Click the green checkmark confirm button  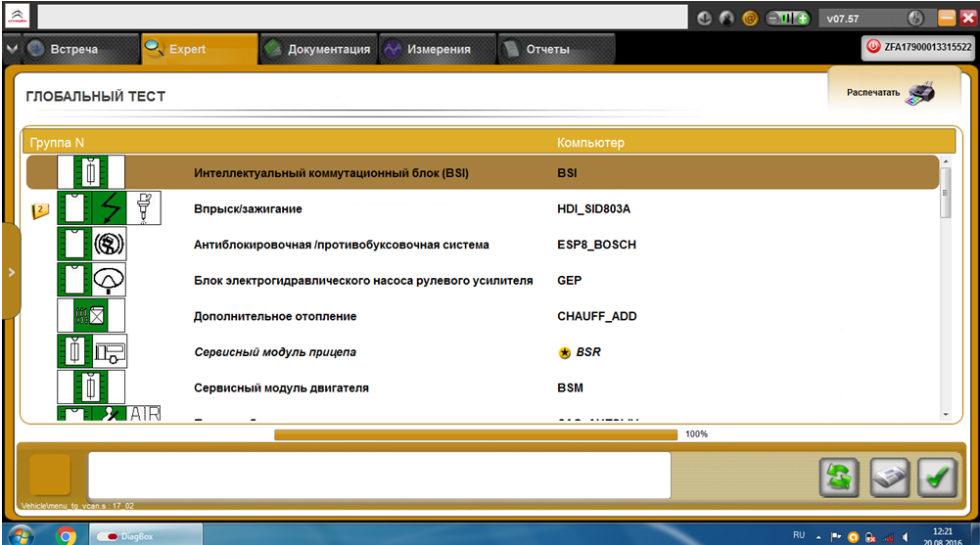(x=938, y=477)
